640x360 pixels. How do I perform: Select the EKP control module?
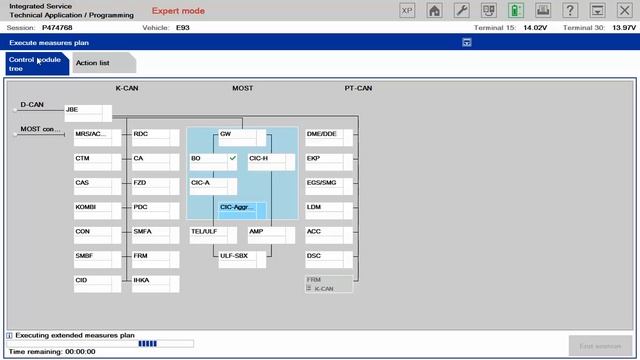[329, 162]
